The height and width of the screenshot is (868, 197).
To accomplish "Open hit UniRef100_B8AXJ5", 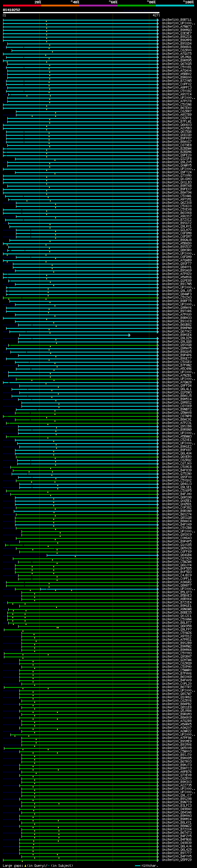I will (176, 396).
